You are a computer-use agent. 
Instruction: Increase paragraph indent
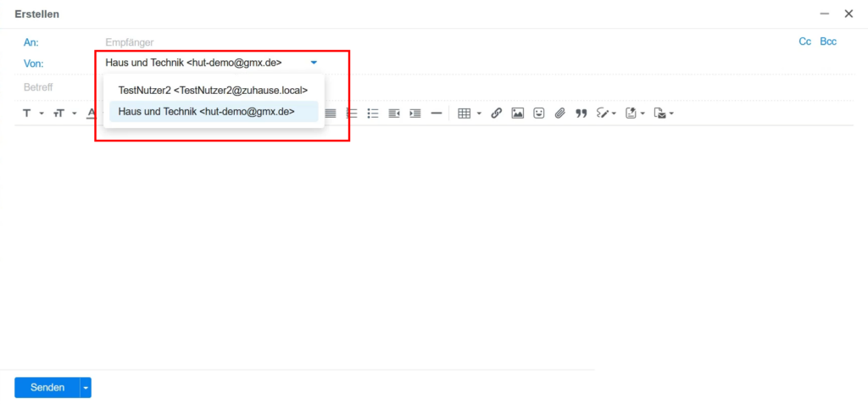415,113
